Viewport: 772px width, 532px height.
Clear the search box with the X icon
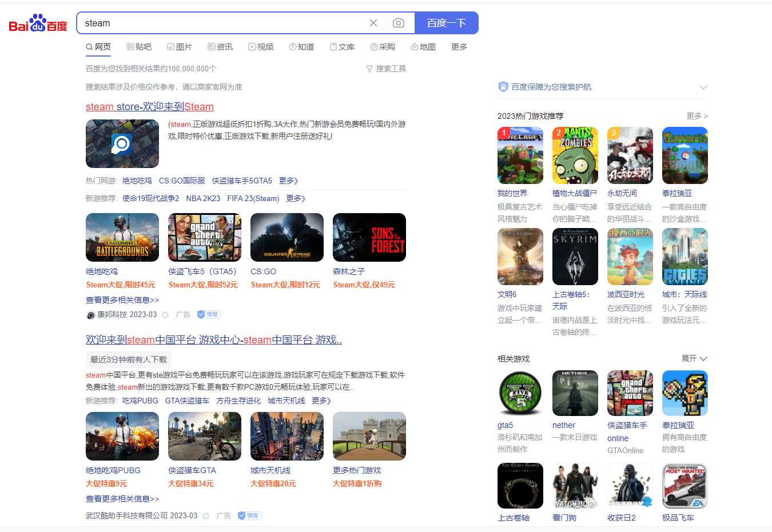click(x=373, y=23)
